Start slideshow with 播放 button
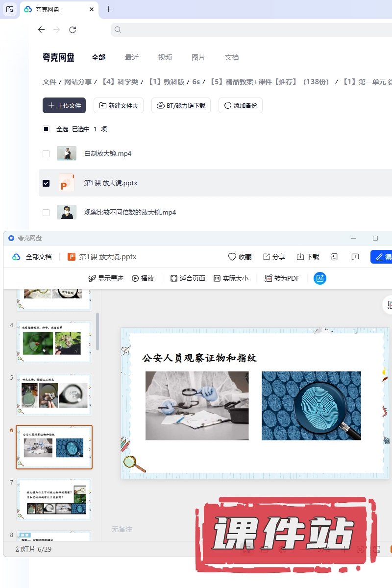The height and width of the screenshot is (588, 392). (x=135, y=278)
